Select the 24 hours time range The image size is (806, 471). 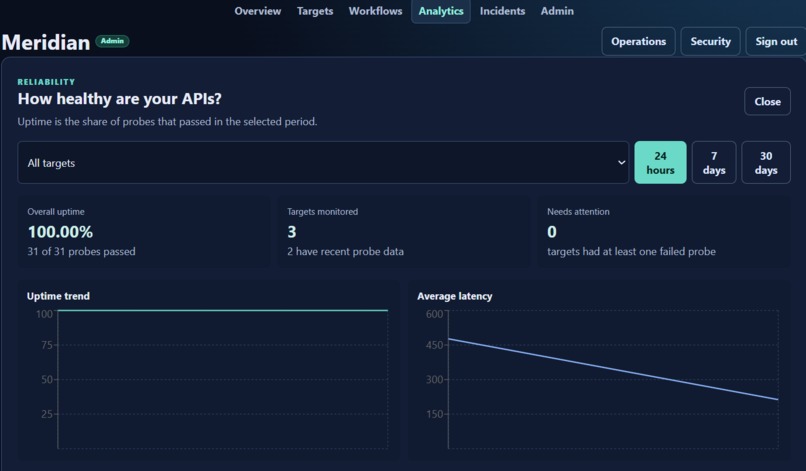pyautogui.click(x=660, y=162)
